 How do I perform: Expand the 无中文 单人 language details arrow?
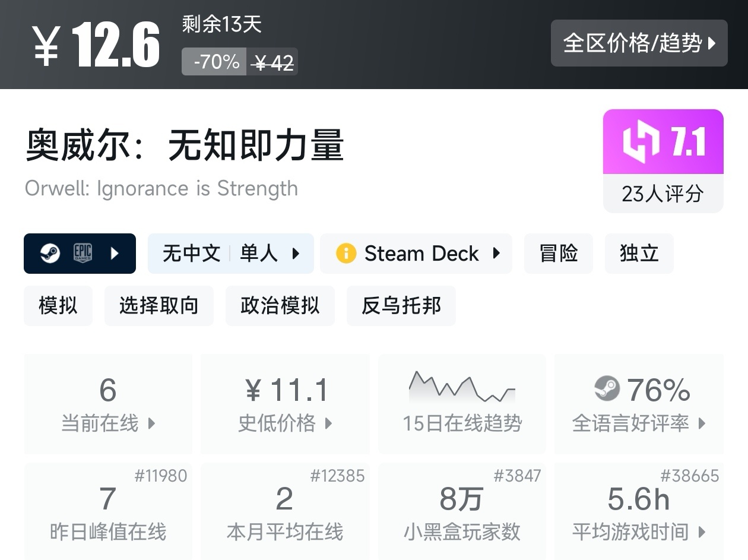coord(296,254)
